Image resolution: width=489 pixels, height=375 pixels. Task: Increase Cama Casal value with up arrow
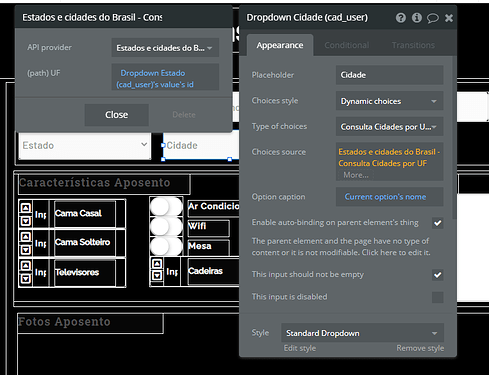[x=26, y=208]
